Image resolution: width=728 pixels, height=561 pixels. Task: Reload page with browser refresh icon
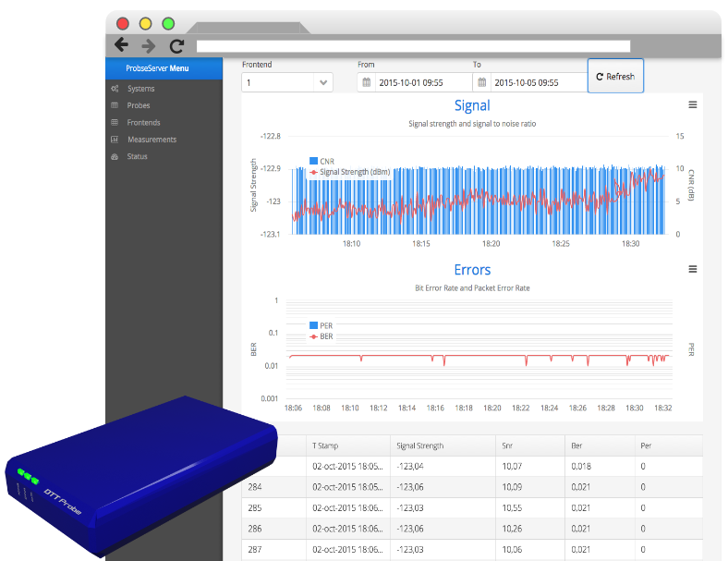176,45
